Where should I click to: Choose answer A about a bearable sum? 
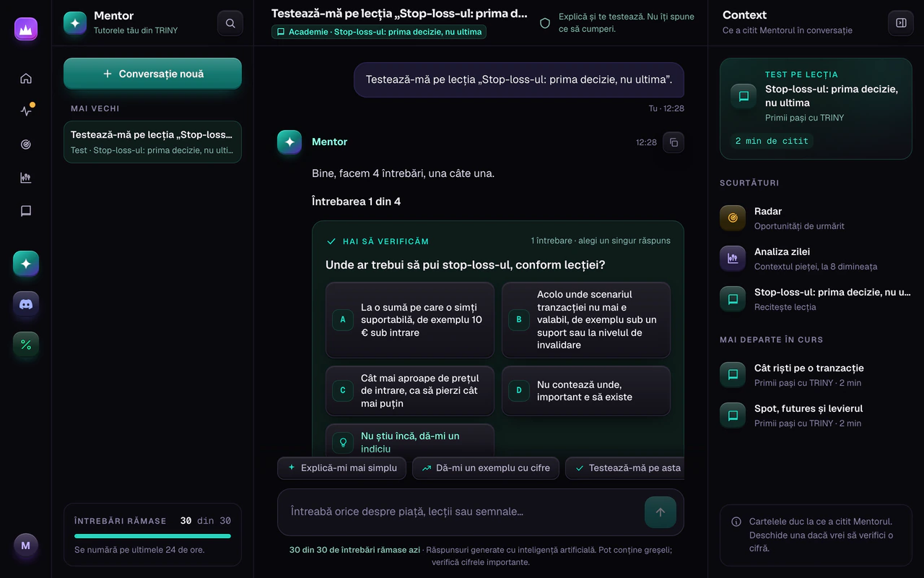click(410, 320)
